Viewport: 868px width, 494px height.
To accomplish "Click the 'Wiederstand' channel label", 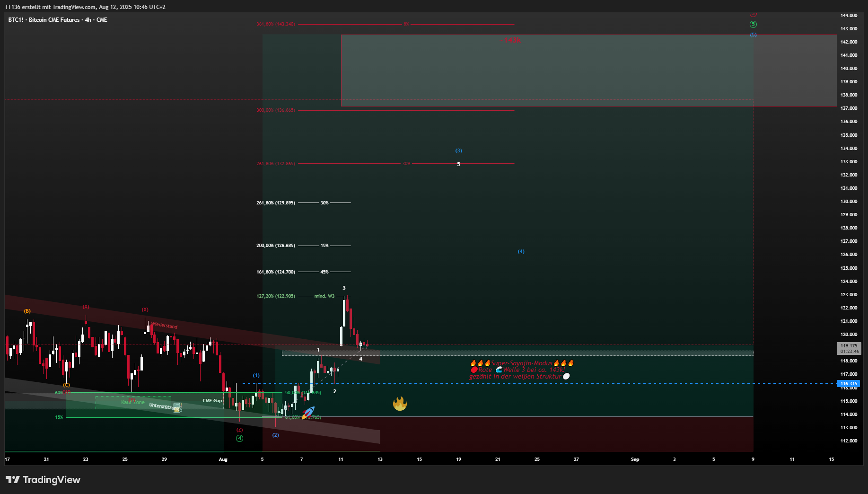I will coord(165,326).
